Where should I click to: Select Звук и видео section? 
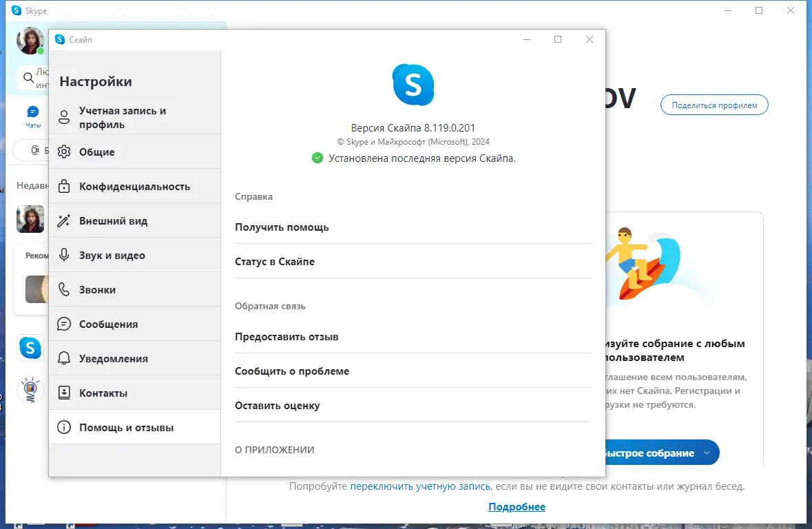134,255
